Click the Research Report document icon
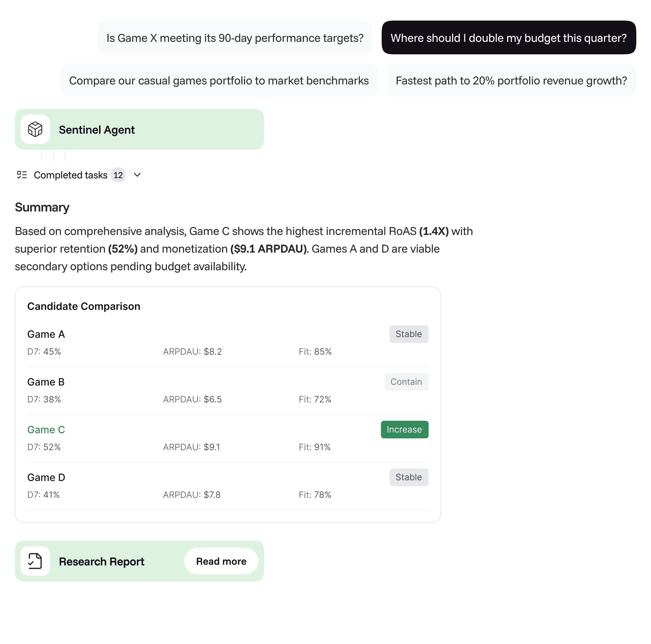 35,561
